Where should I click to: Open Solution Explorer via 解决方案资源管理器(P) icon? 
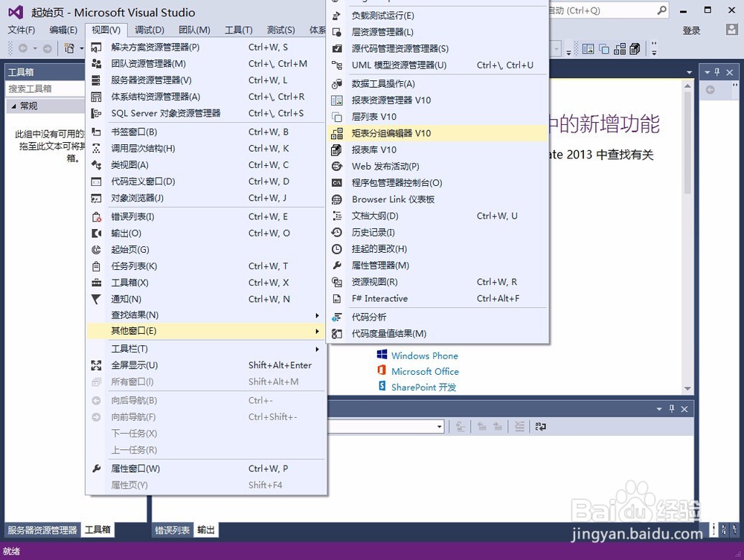(96, 48)
